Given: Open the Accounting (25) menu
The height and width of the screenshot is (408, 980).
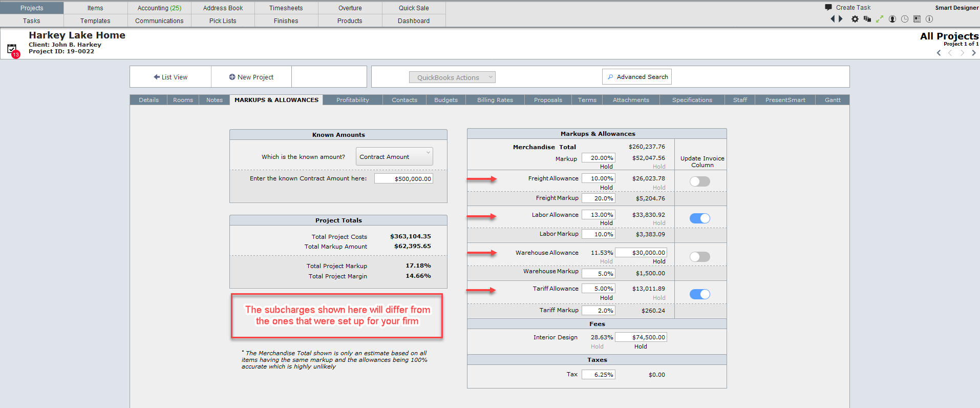Looking at the screenshot, I should click(159, 8).
